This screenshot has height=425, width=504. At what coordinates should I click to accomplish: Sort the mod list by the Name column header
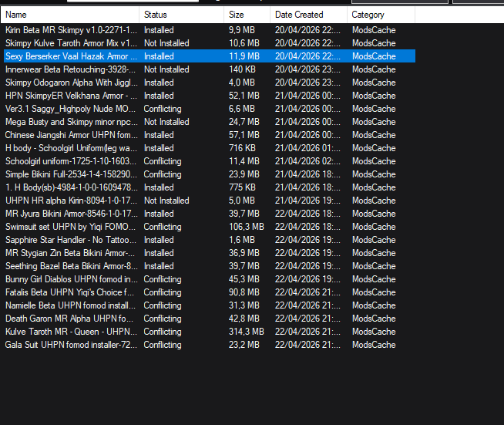point(70,15)
